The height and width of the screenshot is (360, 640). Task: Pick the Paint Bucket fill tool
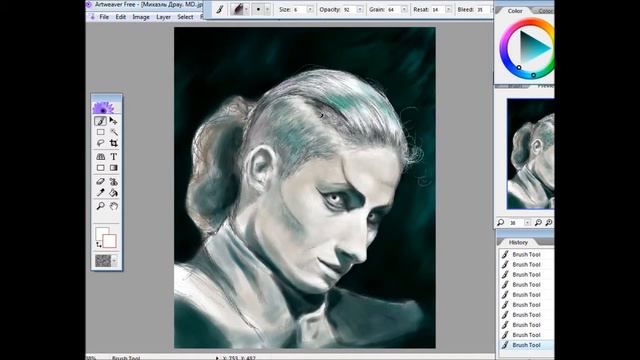[113, 193]
